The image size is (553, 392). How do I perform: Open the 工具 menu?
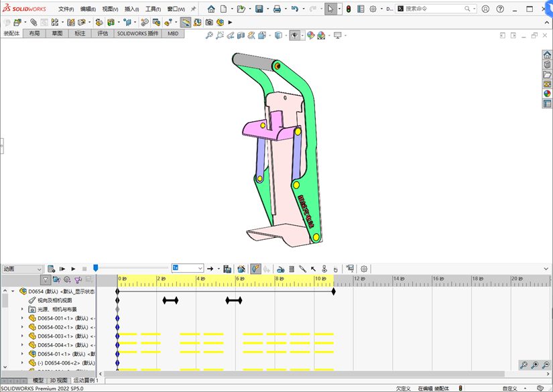pyautogui.click(x=153, y=9)
